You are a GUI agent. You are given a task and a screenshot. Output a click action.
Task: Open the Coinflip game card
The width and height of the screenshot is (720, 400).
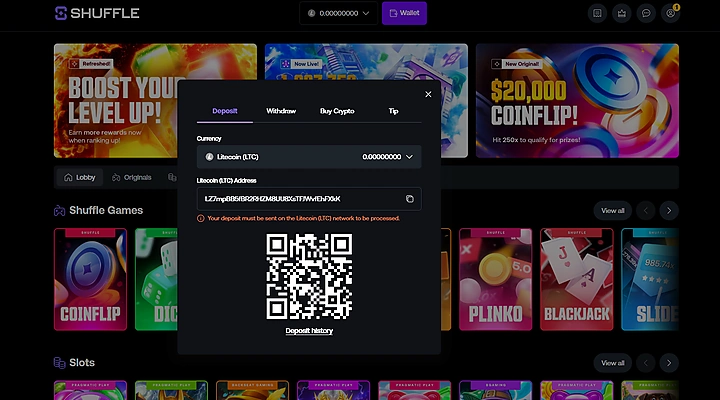coord(90,279)
